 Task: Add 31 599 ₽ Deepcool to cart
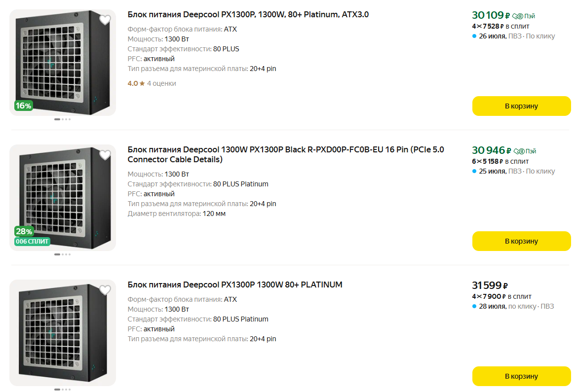click(521, 376)
